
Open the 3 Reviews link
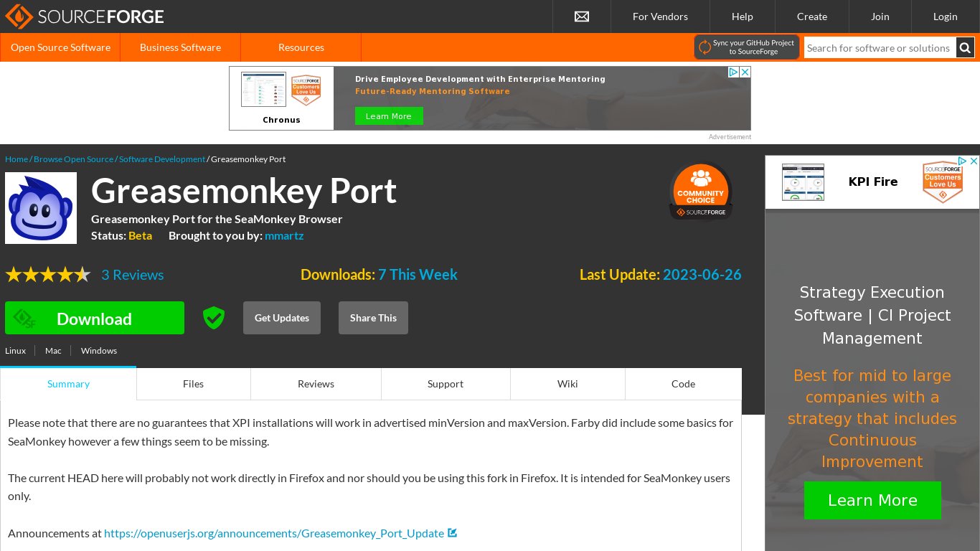click(132, 275)
